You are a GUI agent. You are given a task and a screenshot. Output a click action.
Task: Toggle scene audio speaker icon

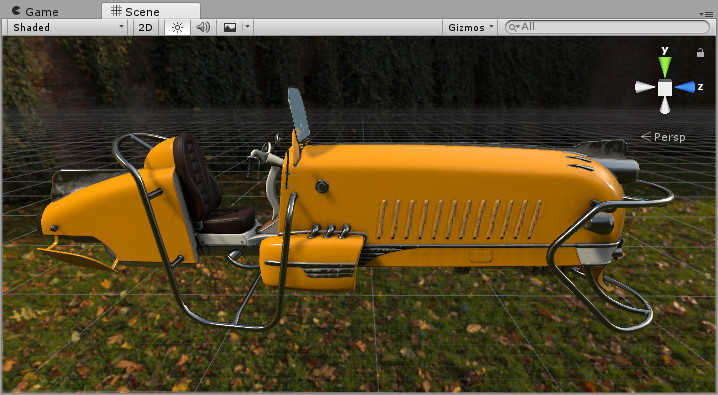click(x=203, y=27)
